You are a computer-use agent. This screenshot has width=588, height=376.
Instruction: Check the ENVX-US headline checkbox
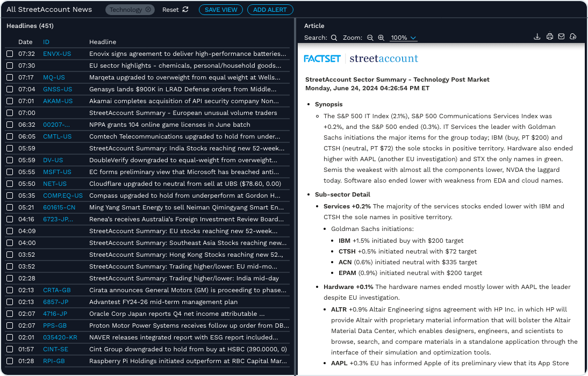tap(10, 54)
